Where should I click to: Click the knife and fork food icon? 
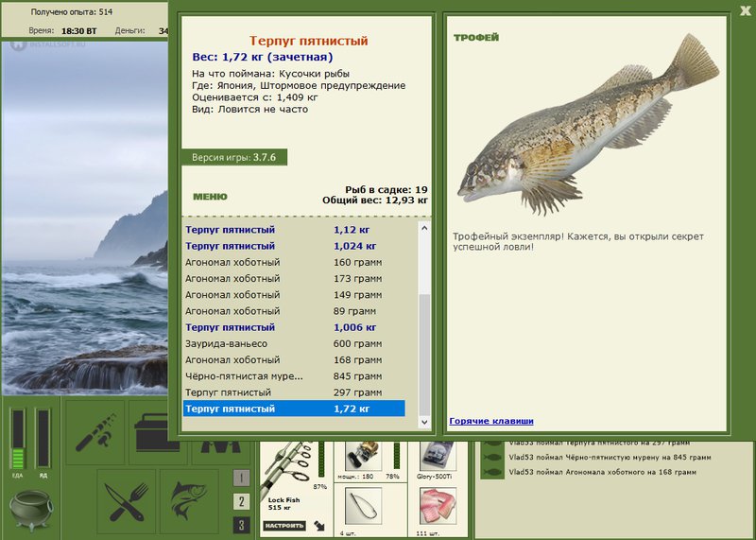pyautogui.click(x=127, y=501)
